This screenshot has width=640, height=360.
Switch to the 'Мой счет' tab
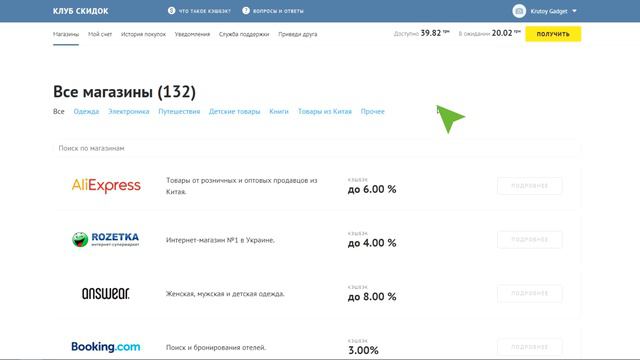point(100,34)
